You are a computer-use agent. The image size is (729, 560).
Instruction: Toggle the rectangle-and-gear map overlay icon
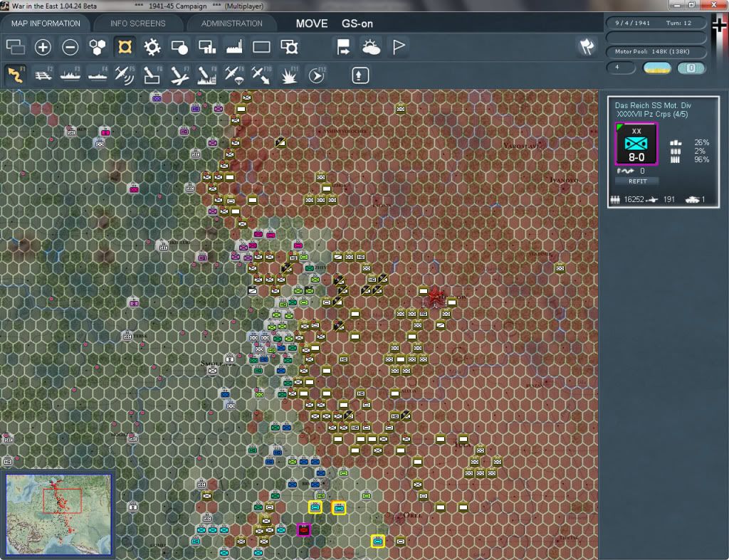[289, 47]
